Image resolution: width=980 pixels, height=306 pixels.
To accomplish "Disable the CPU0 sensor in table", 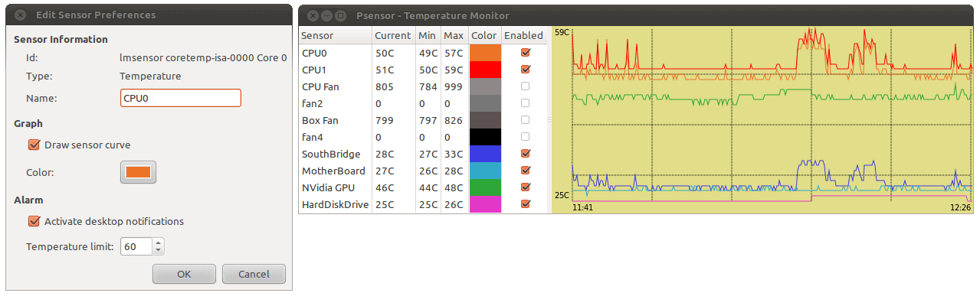I will click(525, 53).
